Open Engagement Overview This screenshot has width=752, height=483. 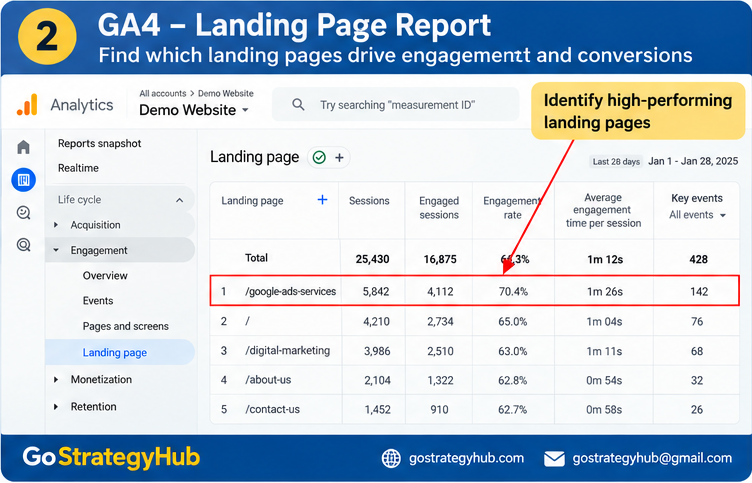tap(105, 276)
